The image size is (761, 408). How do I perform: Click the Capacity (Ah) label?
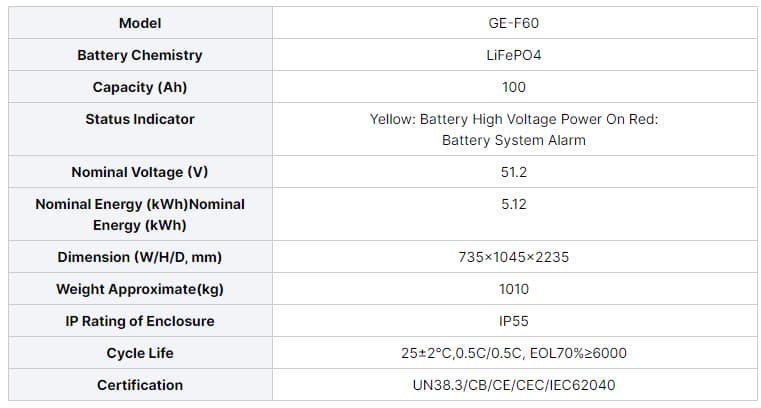(x=140, y=87)
